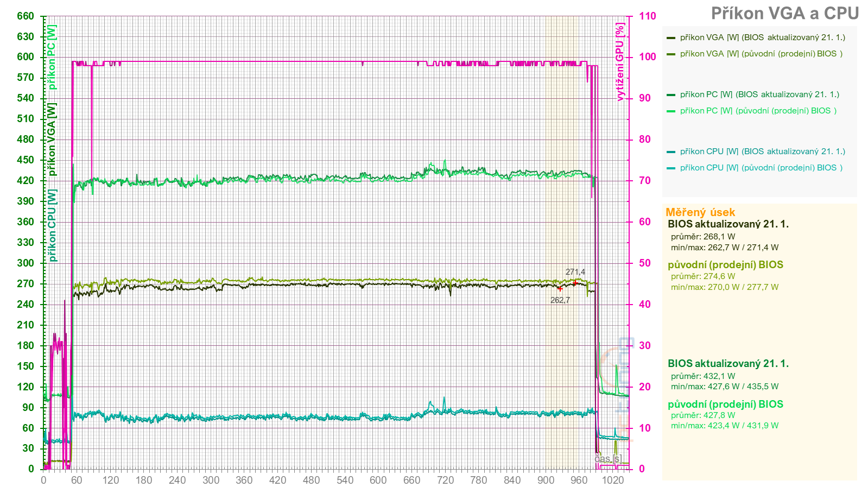Click the bright green 'původní (prodejní) BIOS' heading

pyautogui.click(x=725, y=404)
